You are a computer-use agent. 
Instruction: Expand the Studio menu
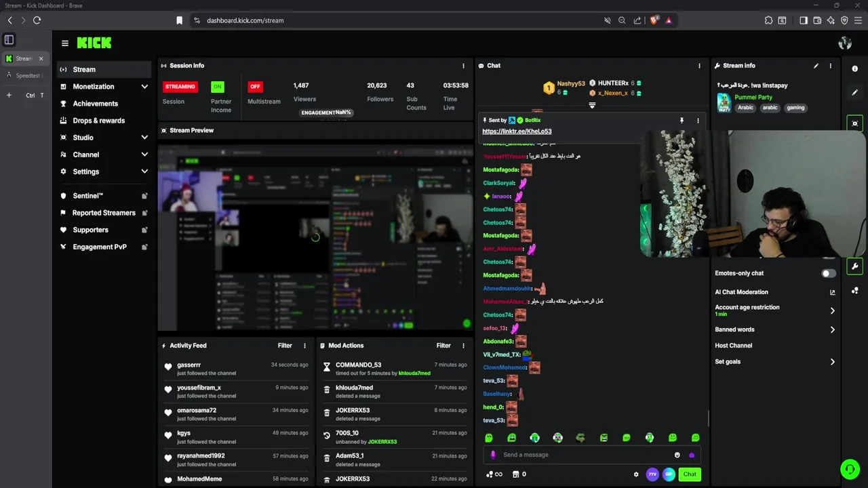click(144, 138)
